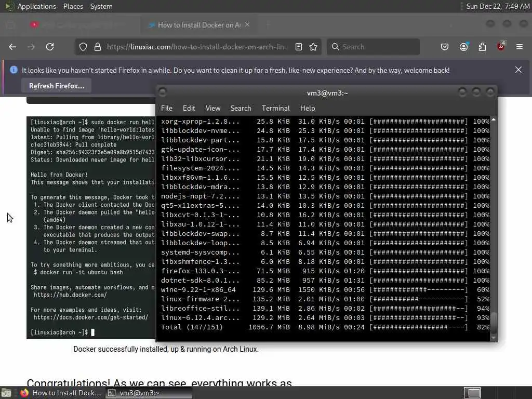Click the libreoffice-stil progress bar at 94%
Viewport: 532px width, 399px height.
[x=419, y=309]
